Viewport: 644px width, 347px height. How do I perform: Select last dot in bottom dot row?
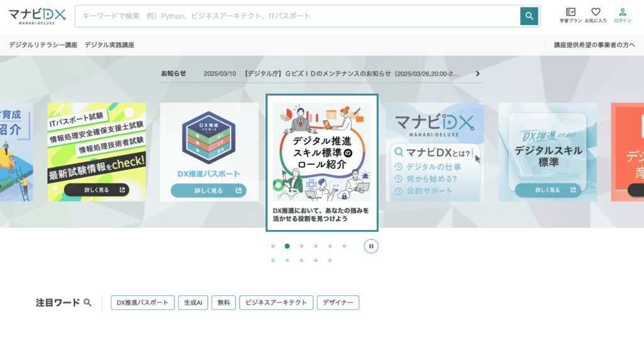330,261
